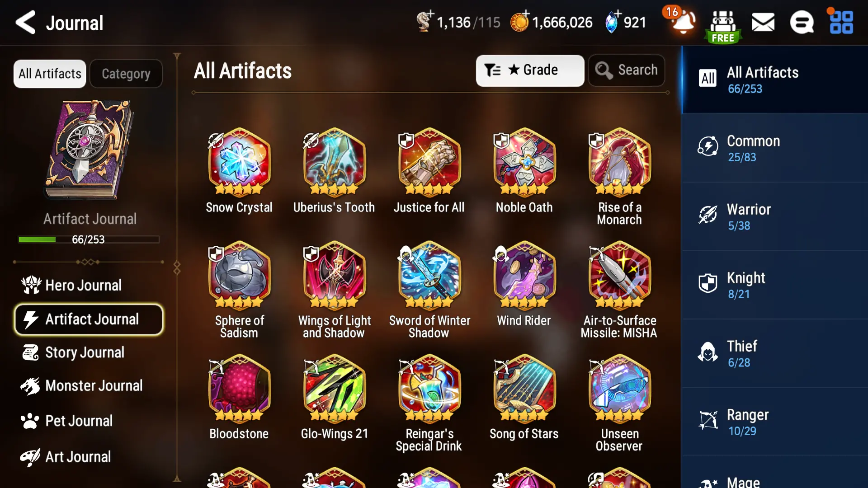
Task: Click the Artifact Journal progress bar
Action: click(x=89, y=239)
